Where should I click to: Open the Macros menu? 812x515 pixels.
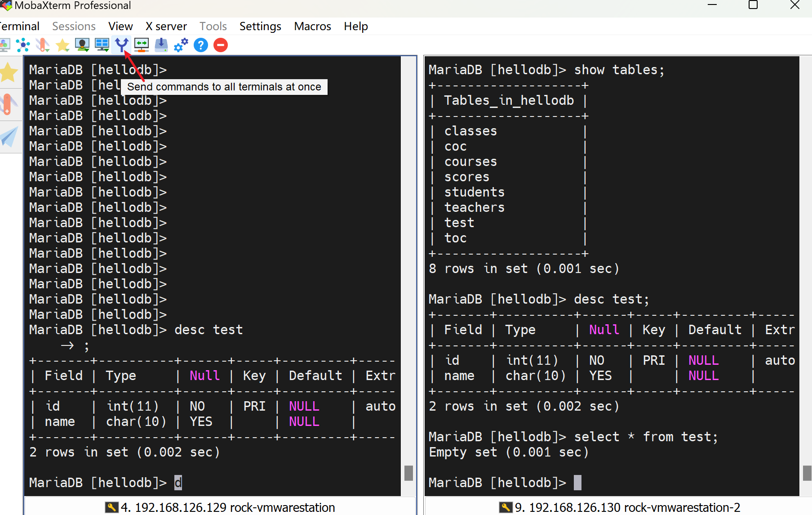312,27
